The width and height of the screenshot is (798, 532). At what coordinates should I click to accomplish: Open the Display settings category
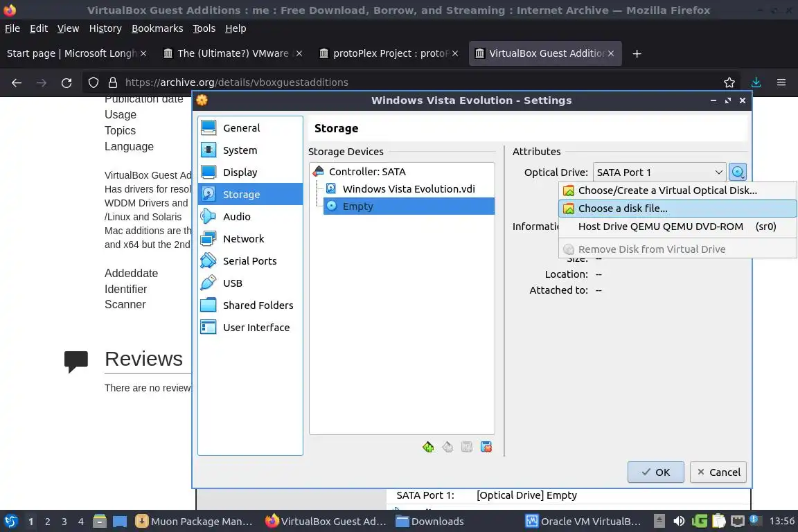tap(250, 172)
